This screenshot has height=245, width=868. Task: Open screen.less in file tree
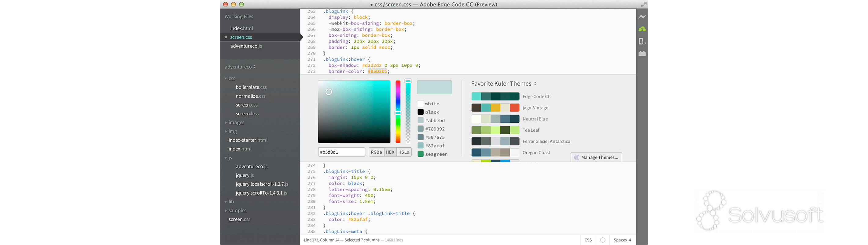coord(247,114)
